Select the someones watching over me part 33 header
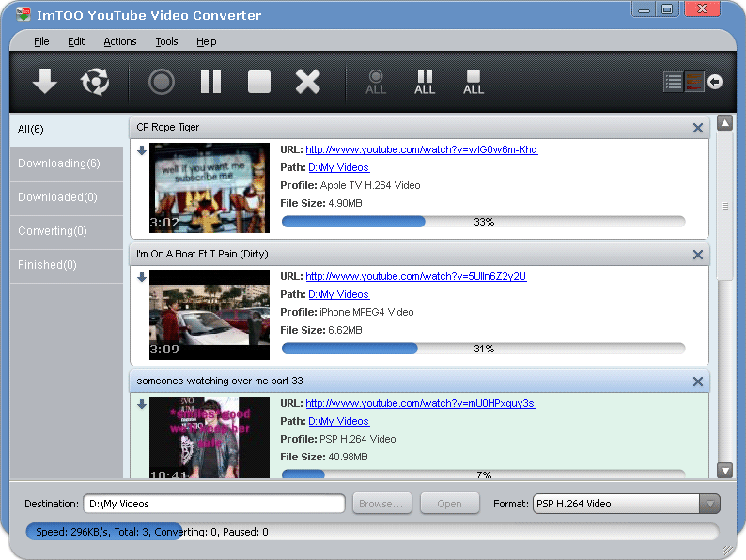746x560 pixels. 419,381
